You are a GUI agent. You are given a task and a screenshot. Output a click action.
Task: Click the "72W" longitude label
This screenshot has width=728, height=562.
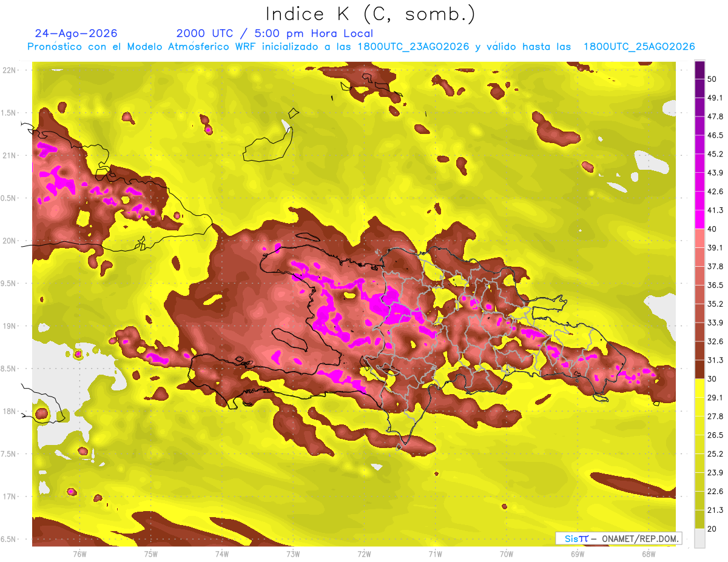click(x=364, y=554)
